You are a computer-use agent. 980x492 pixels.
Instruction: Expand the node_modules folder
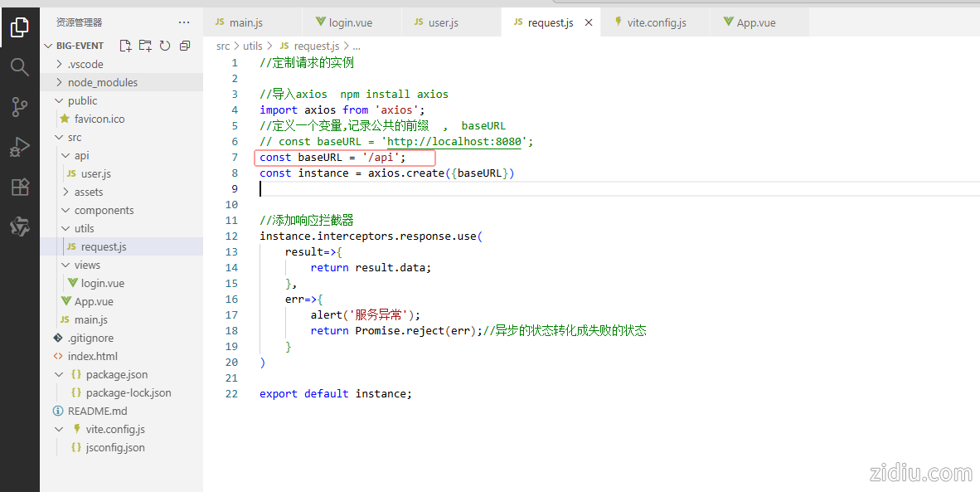coord(102,82)
